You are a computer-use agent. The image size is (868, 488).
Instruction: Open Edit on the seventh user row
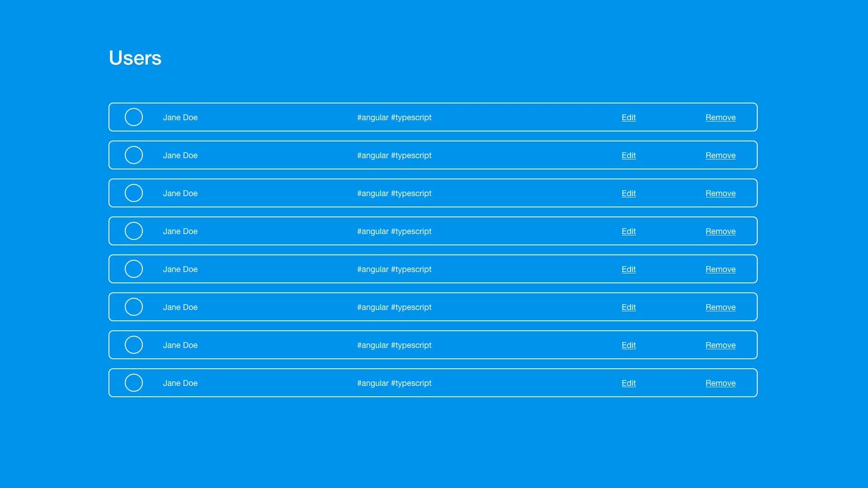tap(628, 345)
